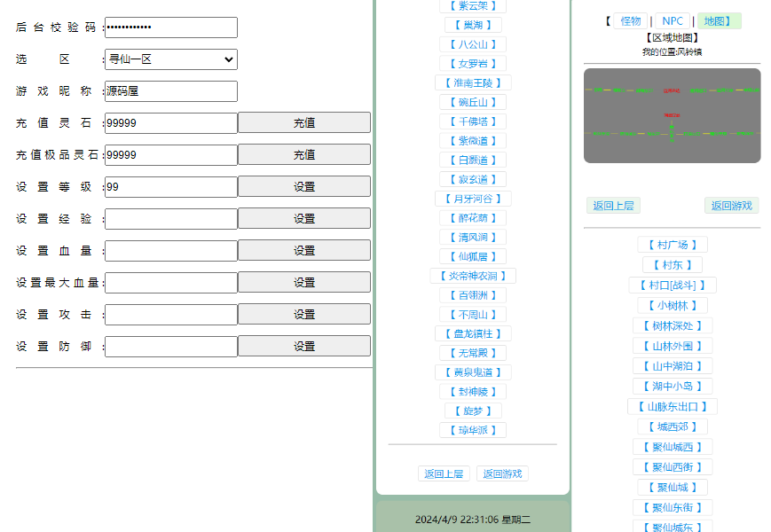Open the 八公山 location link

[473, 44]
